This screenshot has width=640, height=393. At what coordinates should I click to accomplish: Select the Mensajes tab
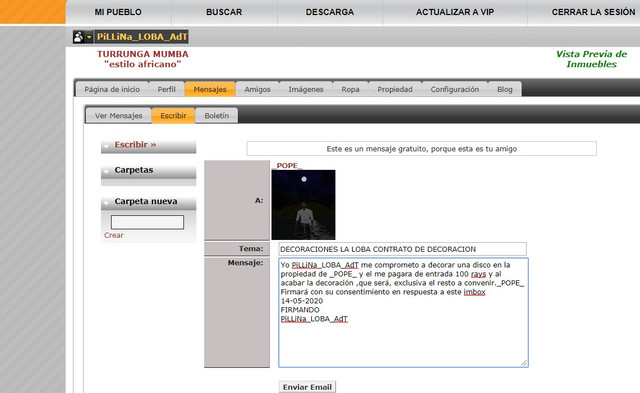pos(210,89)
